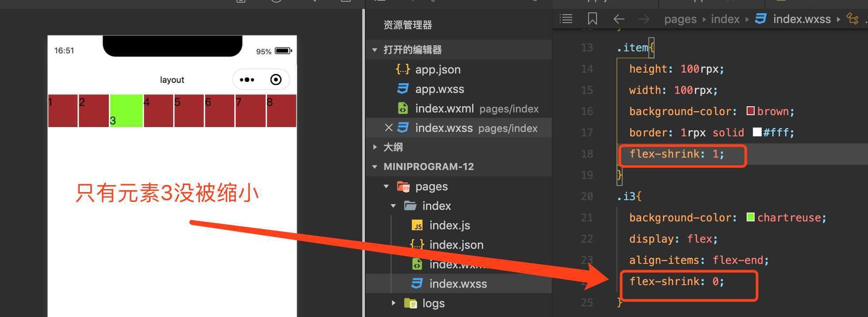Viewport: 868px width, 317px height.
Task: Collapse the pages folder chevron
Action: [386, 186]
